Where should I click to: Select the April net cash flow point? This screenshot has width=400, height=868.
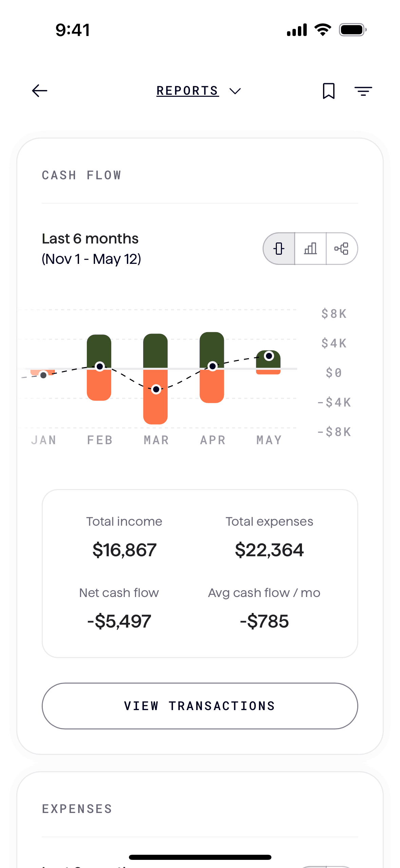pos(213,366)
